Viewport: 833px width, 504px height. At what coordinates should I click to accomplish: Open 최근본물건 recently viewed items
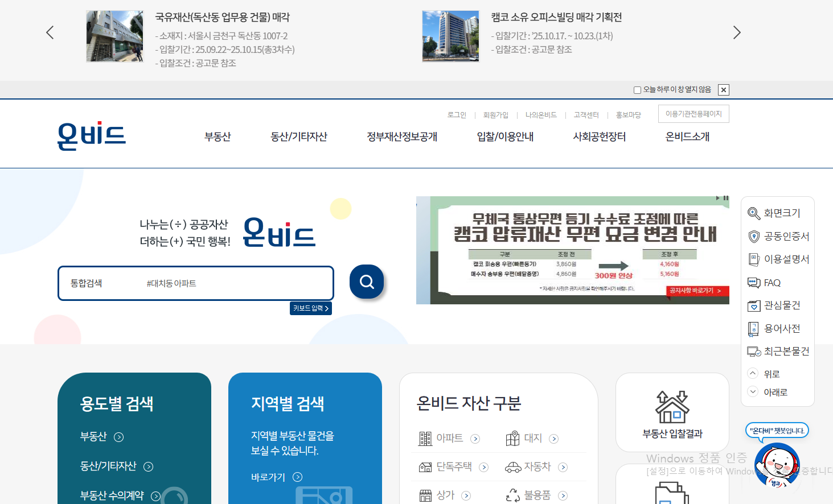point(778,352)
